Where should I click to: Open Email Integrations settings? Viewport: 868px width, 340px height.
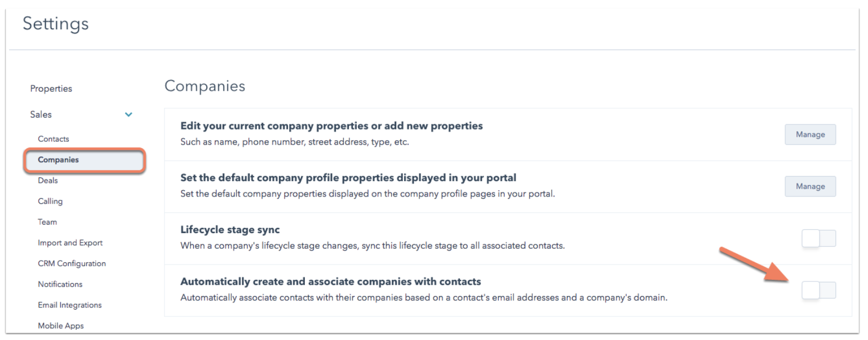[x=70, y=305]
